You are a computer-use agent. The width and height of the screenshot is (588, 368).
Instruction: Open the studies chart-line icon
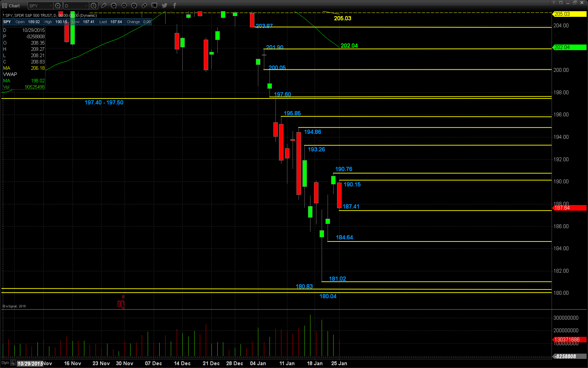114,6
